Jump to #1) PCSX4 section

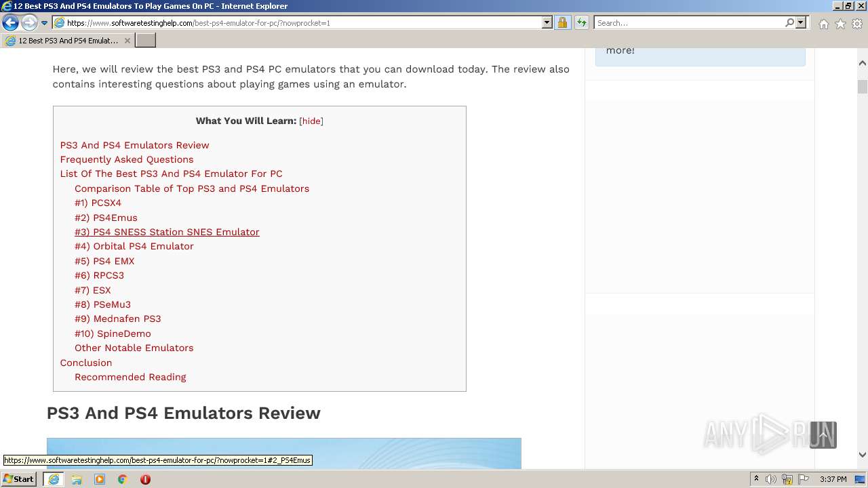point(98,203)
